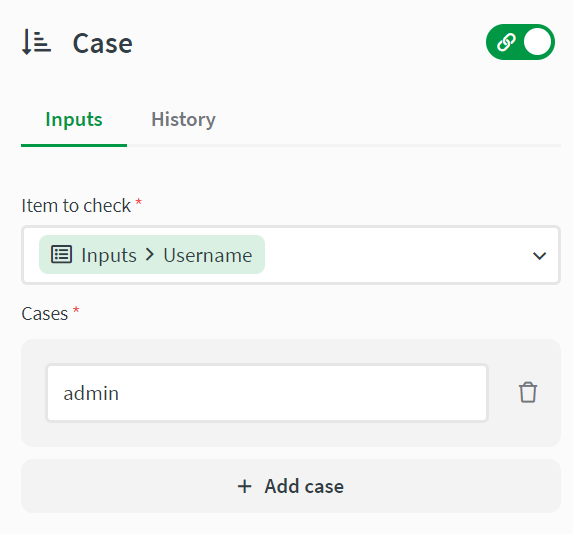Click the Item to check label
Image resolution: width=573 pixels, height=534 pixels.
76,205
